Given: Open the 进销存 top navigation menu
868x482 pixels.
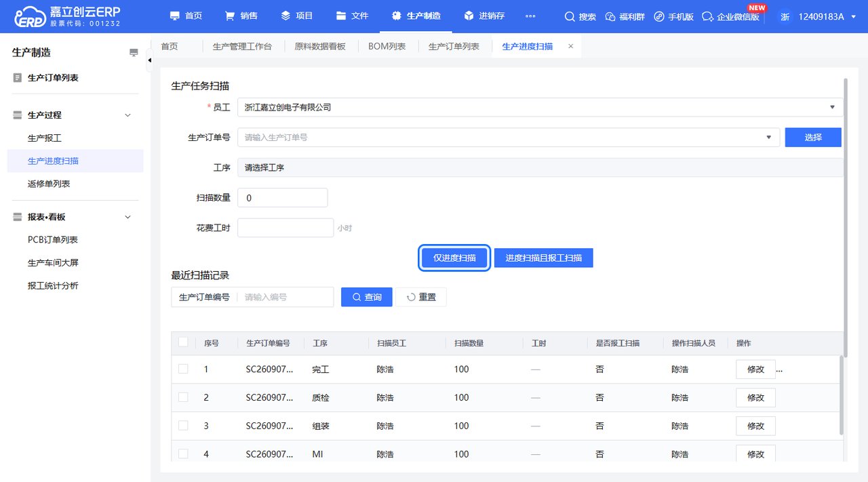Looking at the screenshot, I should tap(484, 16).
